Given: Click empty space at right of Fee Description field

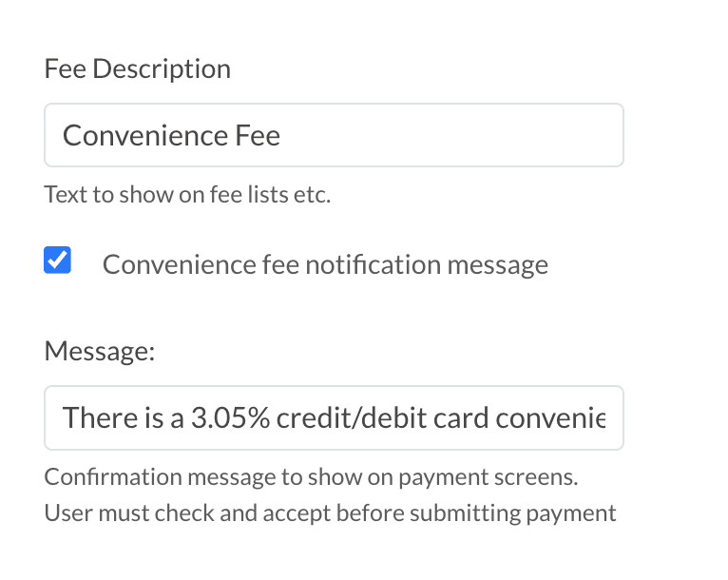Looking at the screenshot, I should (475, 135).
